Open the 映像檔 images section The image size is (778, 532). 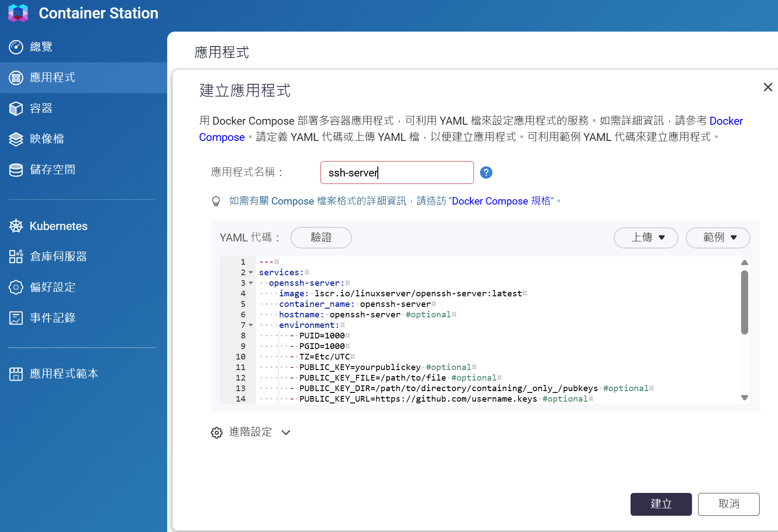pos(47,139)
